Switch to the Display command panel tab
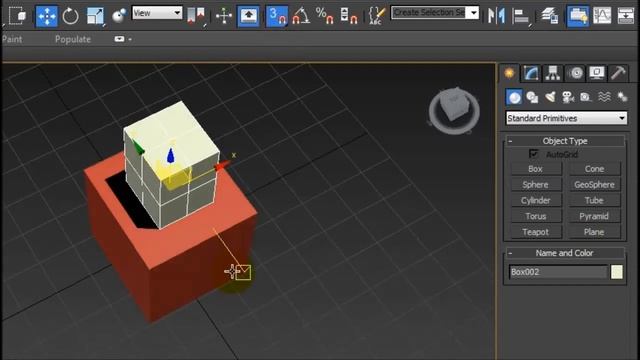The image size is (640, 360). (597, 73)
